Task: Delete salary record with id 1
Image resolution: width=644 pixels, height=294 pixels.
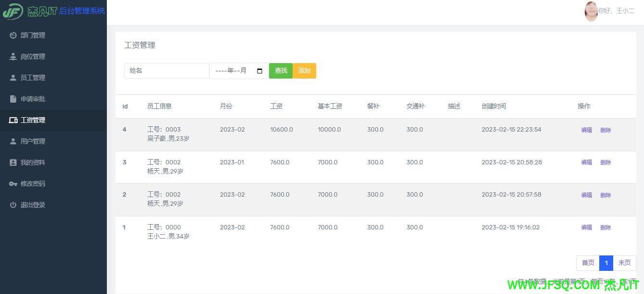Action: pyautogui.click(x=605, y=227)
